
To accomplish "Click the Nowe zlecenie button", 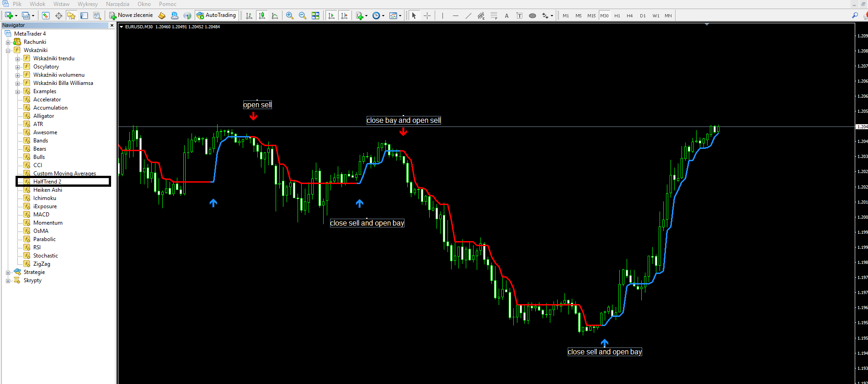I will pyautogui.click(x=131, y=16).
